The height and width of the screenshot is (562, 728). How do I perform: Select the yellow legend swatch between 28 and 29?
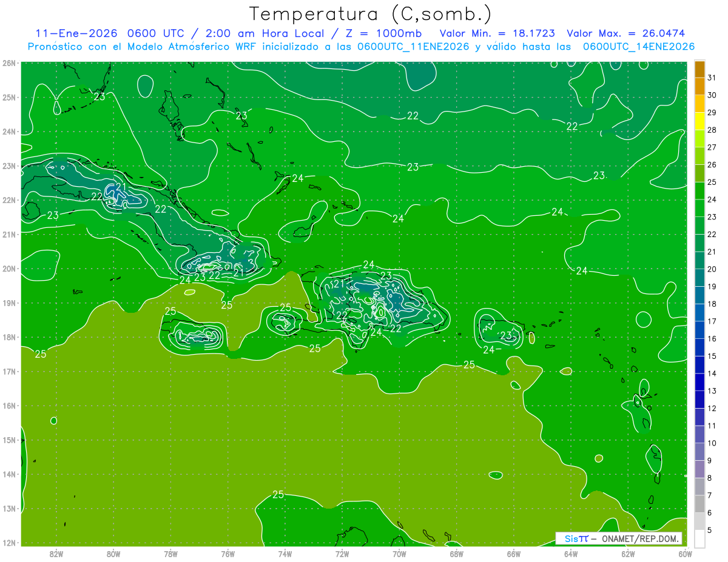(699, 121)
